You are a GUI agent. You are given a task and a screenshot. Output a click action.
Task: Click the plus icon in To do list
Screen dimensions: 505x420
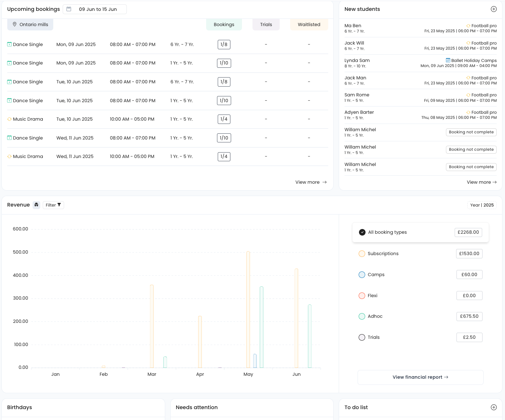coord(494,407)
